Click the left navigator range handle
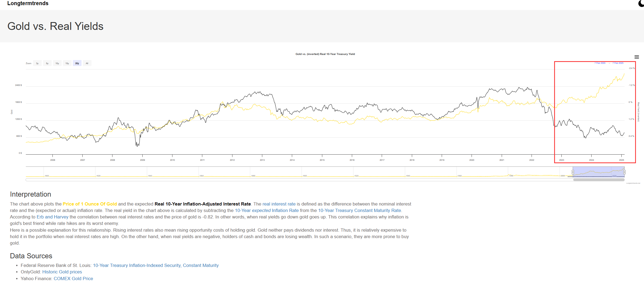Viewport: 644px width, 282px height. [x=573, y=172]
